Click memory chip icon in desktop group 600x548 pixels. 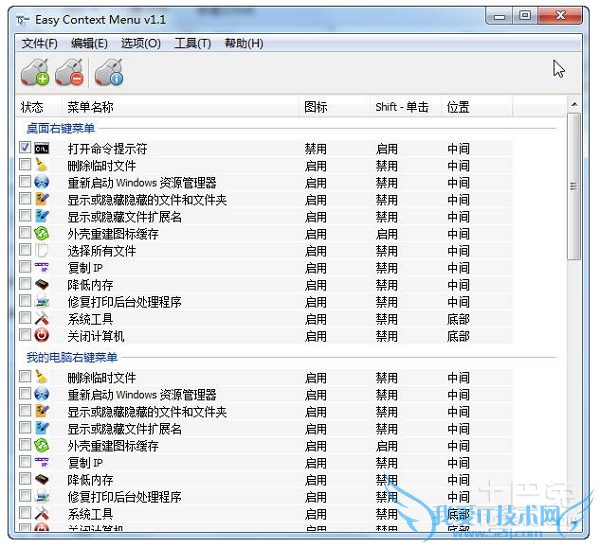pyautogui.click(x=42, y=284)
